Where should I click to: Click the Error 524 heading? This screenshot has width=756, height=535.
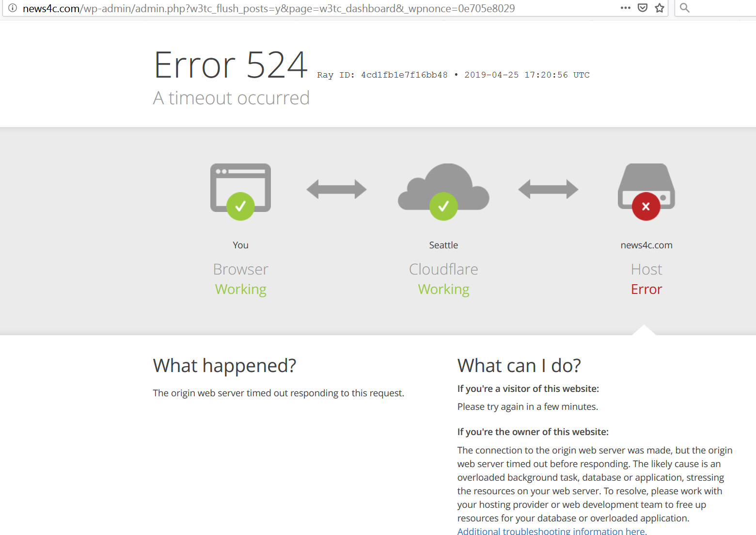click(x=231, y=65)
